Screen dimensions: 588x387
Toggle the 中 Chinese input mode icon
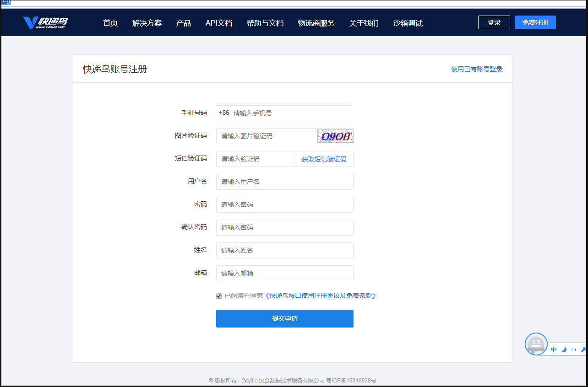[x=554, y=349]
